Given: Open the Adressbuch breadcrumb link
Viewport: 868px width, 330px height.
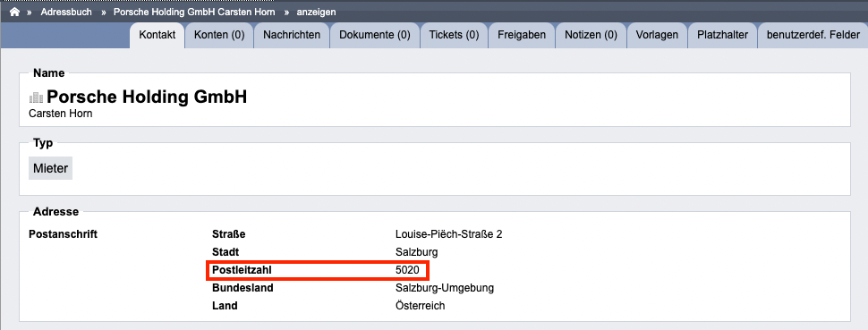Looking at the screenshot, I should [66, 12].
